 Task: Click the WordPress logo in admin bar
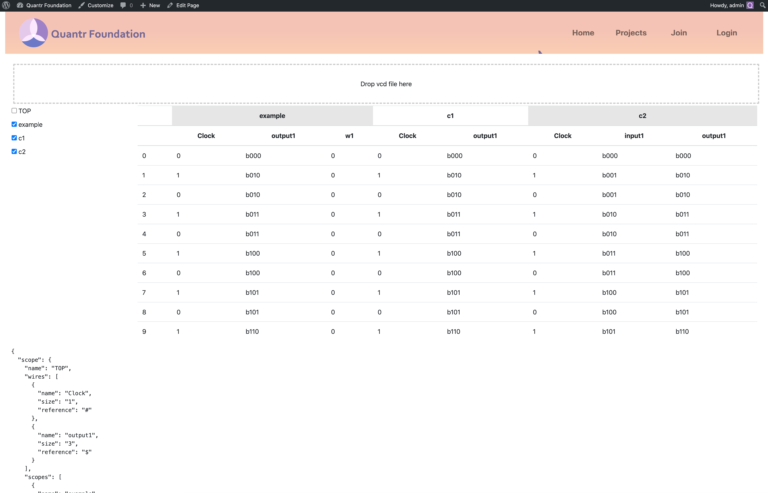pyautogui.click(x=6, y=5)
